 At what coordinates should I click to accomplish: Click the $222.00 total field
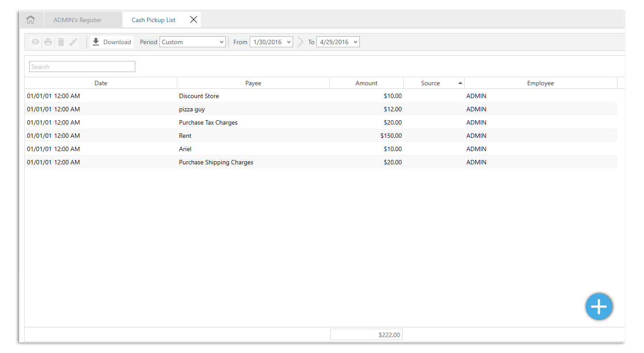tap(366, 334)
